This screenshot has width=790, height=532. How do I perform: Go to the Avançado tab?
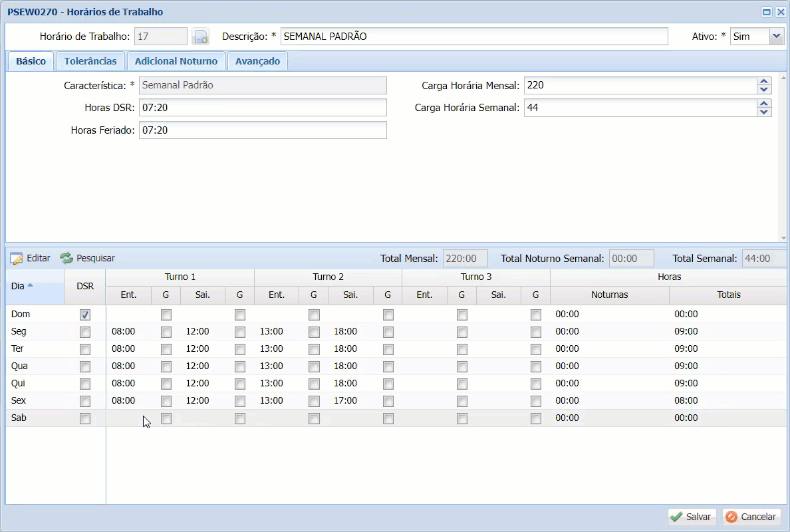[257, 61]
